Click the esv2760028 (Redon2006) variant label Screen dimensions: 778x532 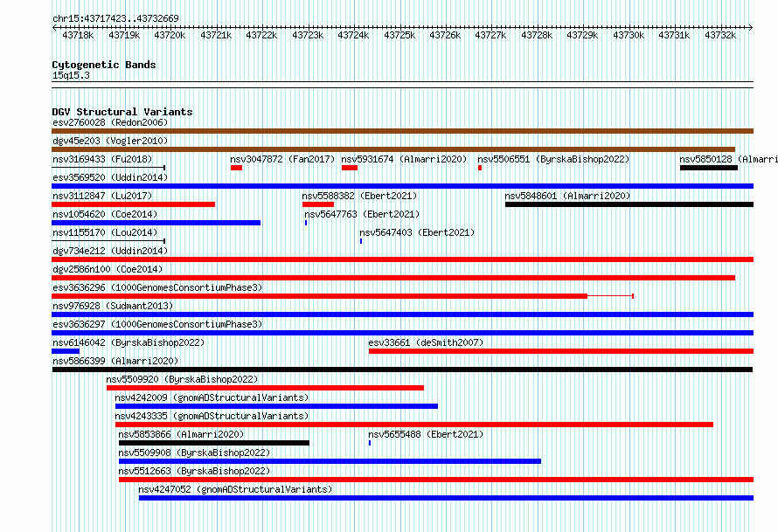pos(110,122)
